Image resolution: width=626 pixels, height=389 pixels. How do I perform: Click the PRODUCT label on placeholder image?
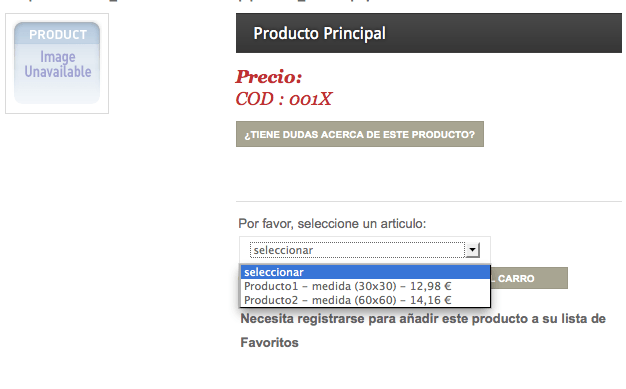pyautogui.click(x=58, y=35)
